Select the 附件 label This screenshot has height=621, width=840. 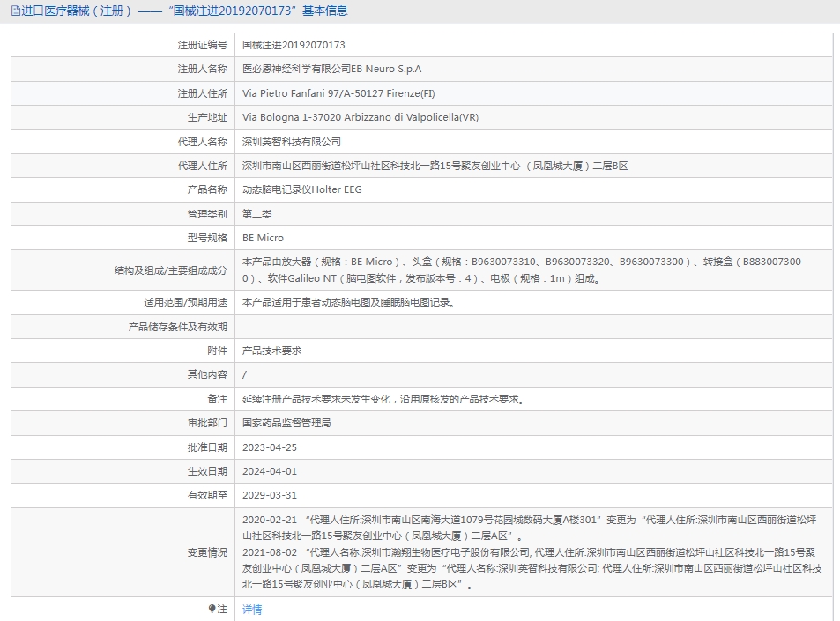[218, 351]
